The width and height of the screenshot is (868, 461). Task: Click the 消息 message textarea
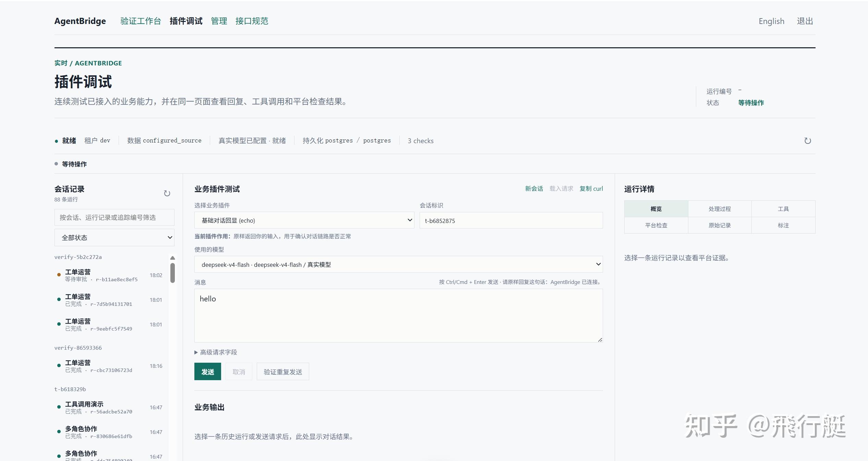tap(398, 315)
